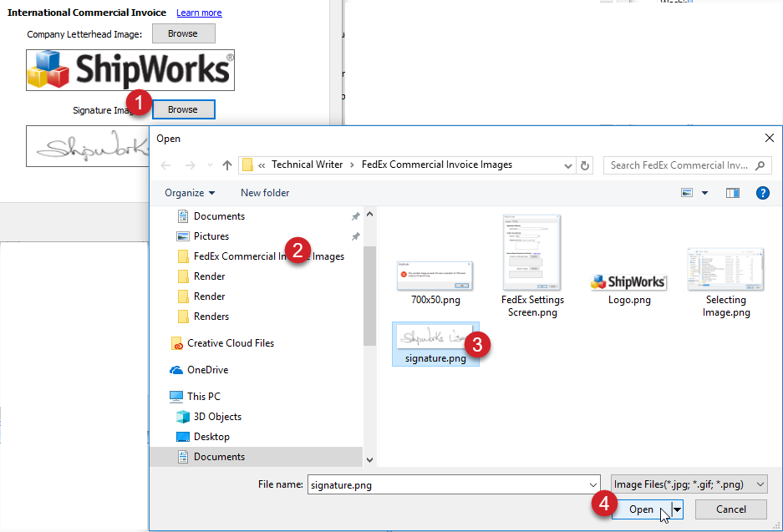
Task: Select Creative Cloud Files in sidebar
Action: pos(230,343)
